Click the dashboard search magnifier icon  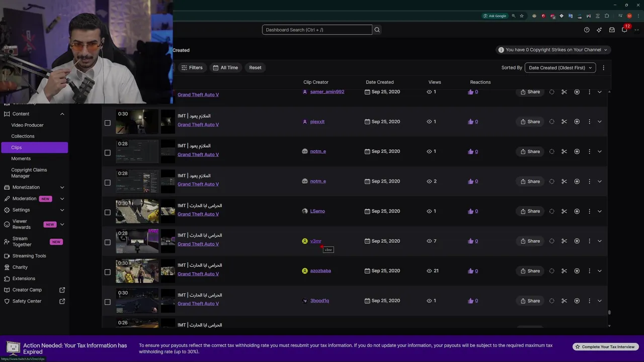(377, 30)
